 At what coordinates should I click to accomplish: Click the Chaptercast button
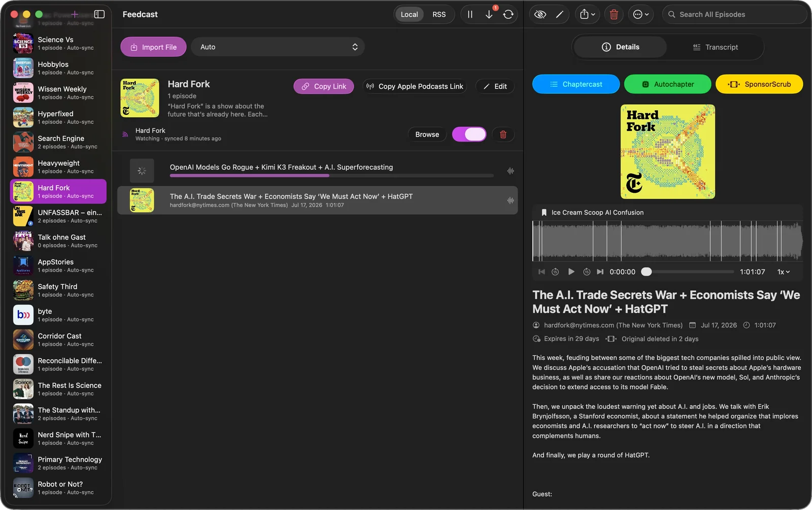pos(576,84)
